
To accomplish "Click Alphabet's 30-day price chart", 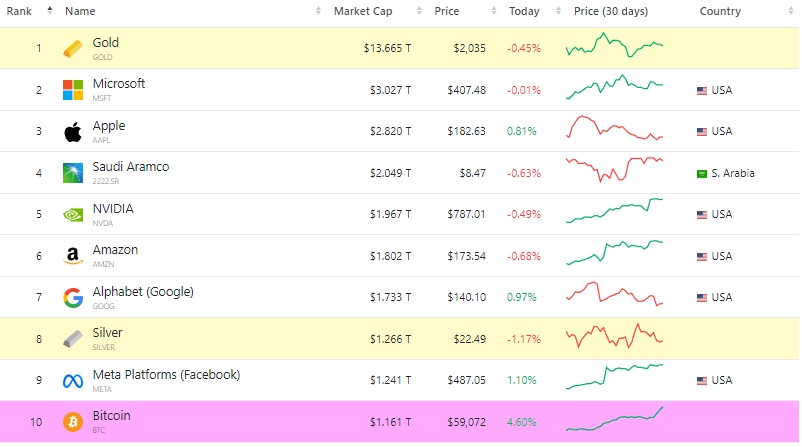I will tap(614, 294).
